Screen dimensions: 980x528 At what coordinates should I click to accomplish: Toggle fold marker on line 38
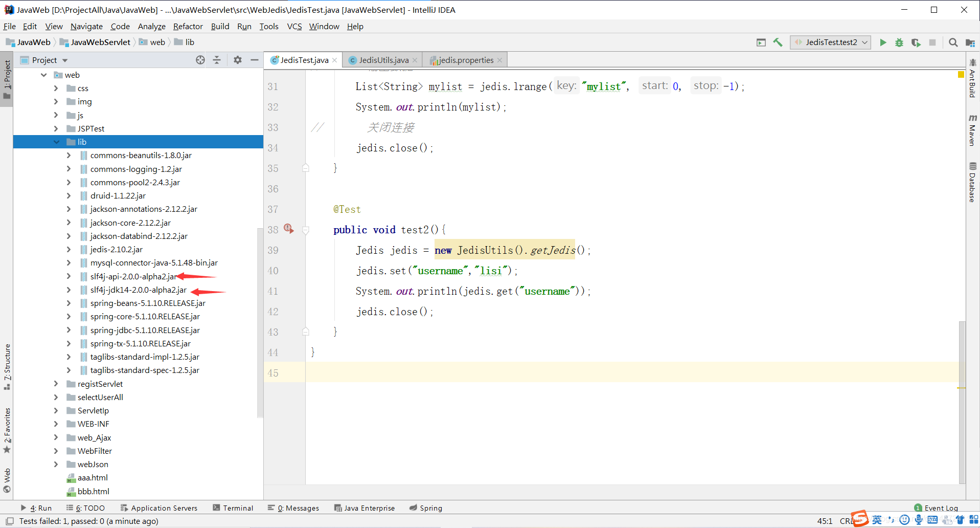(x=306, y=230)
